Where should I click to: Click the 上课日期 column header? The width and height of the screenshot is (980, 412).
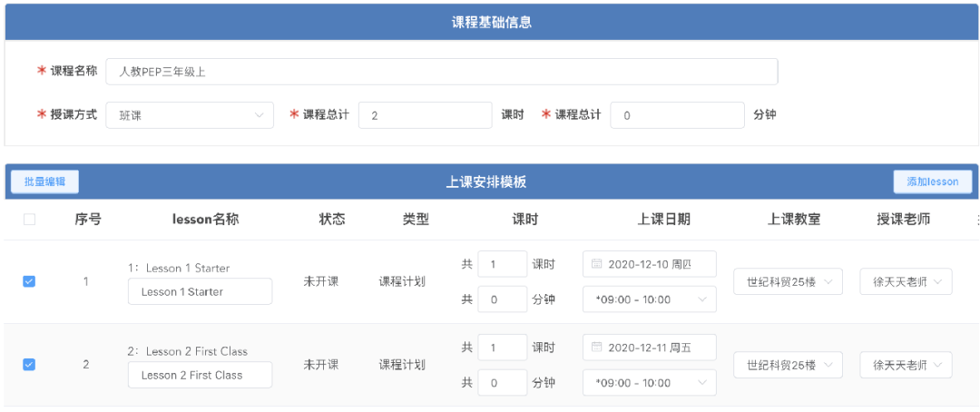pos(663,220)
